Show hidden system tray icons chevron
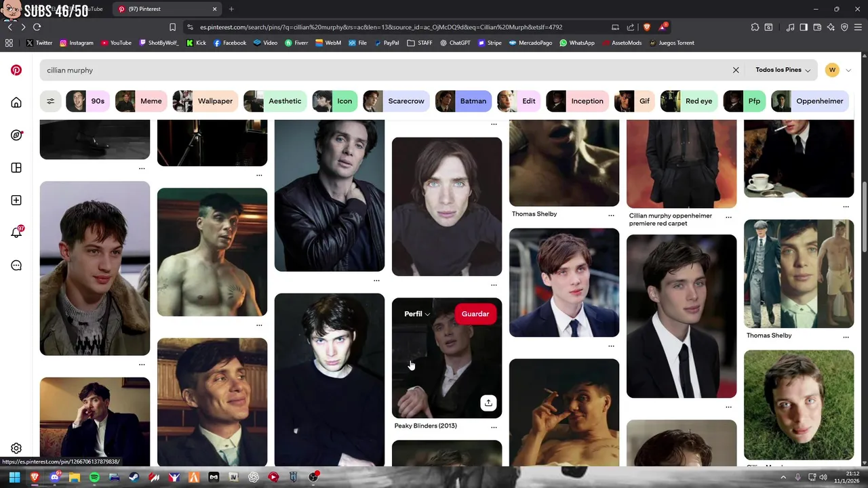The height and width of the screenshot is (488, 868). tap(783, 477)
